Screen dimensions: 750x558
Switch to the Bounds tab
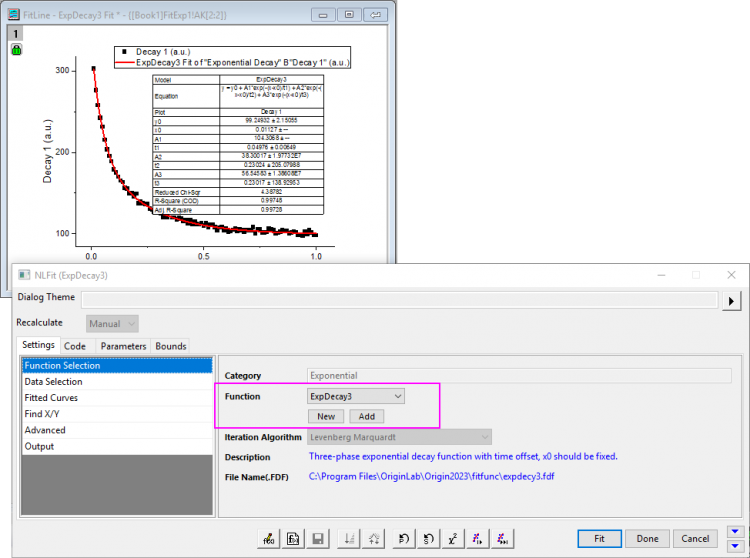point(171,346)
